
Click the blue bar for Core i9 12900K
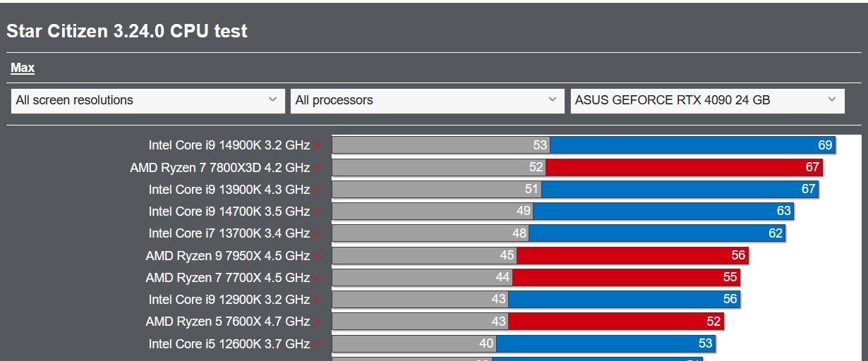tap(624, 299)
